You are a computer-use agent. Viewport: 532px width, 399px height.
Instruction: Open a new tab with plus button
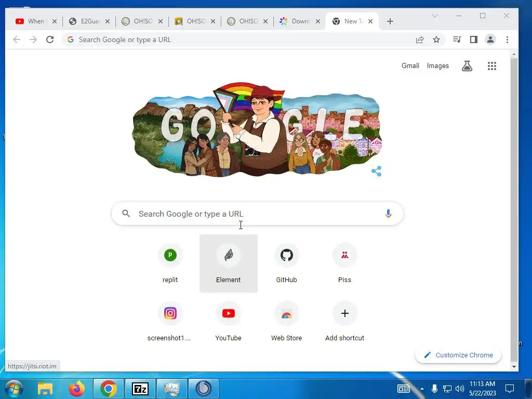(x=390, y=21)
